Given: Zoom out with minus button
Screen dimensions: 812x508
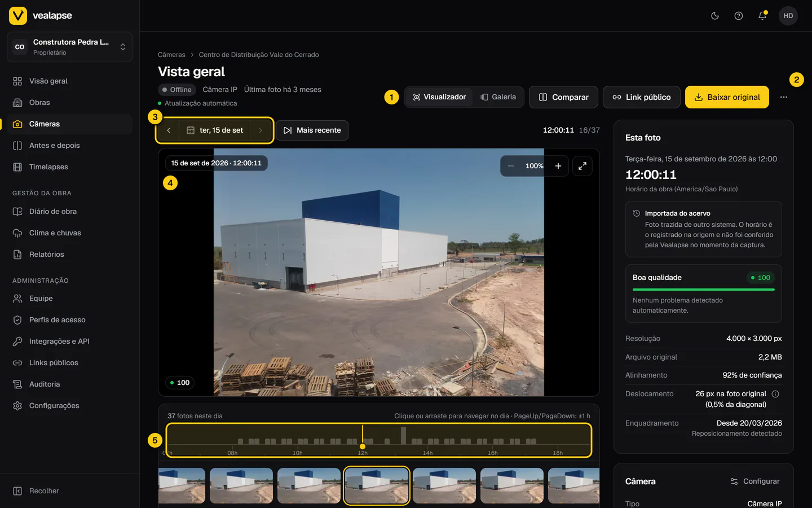Looking at the screenshot, I should click(511, 166).
